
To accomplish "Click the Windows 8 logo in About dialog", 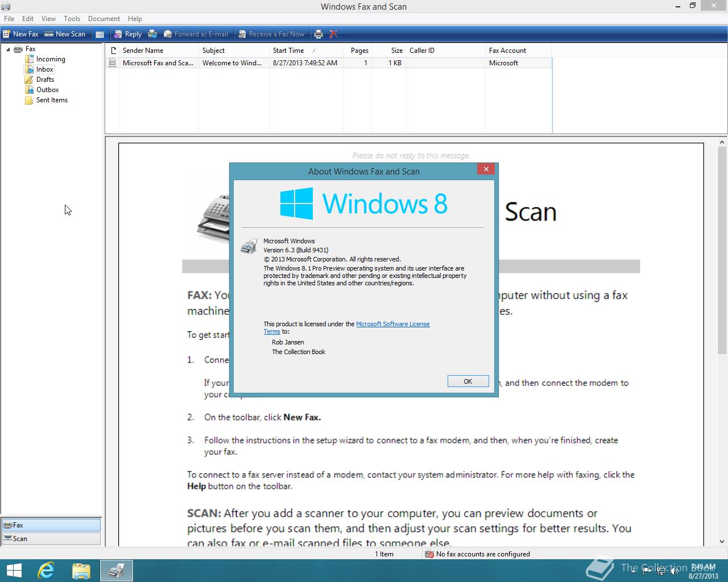I will pyautogui.click(x=364, y=203).
